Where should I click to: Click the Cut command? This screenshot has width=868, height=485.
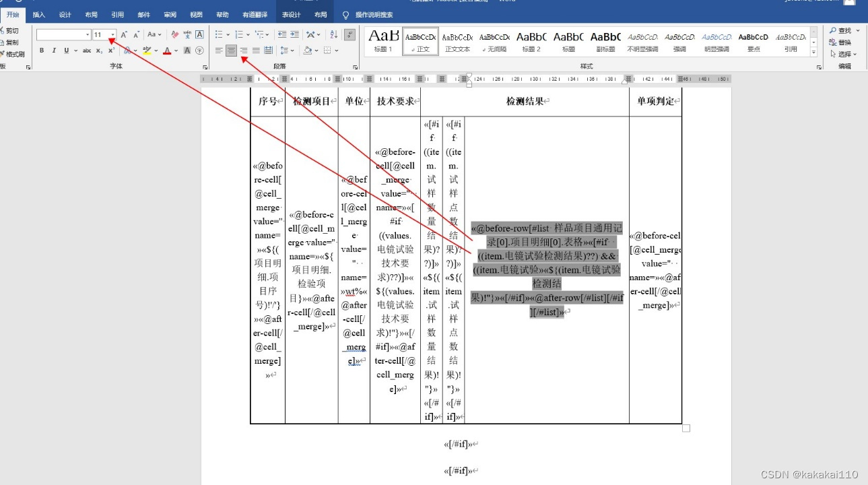pos(10,30)
